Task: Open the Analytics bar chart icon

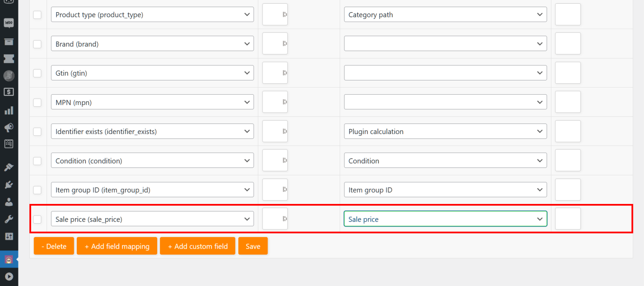Action: click(9, 110)
